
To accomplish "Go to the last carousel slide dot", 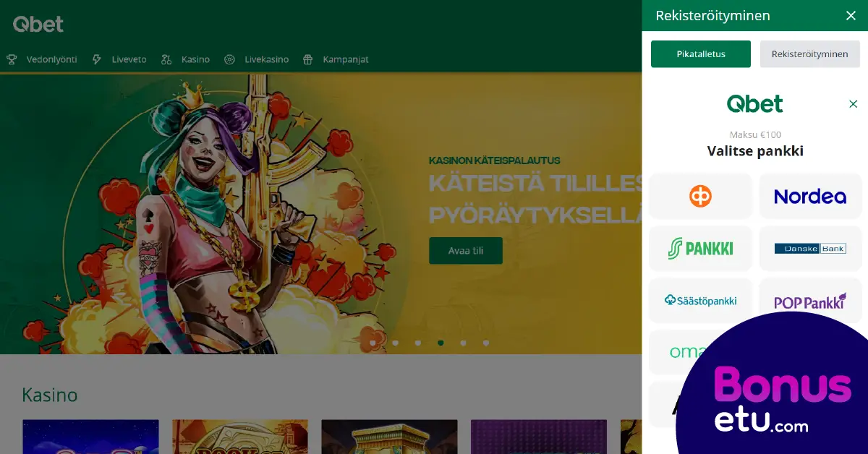I will click(486, 343).
